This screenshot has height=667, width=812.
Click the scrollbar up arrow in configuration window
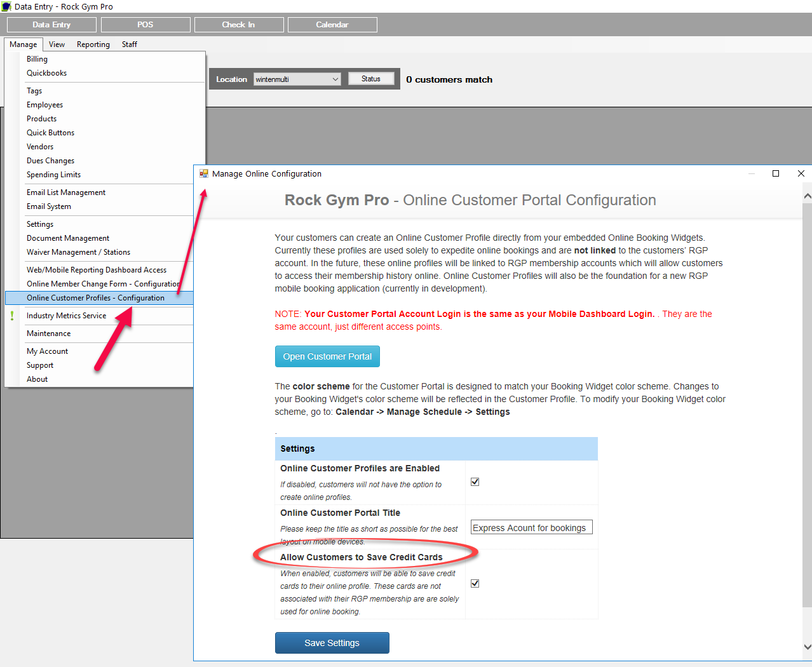(x=808, y=196)
